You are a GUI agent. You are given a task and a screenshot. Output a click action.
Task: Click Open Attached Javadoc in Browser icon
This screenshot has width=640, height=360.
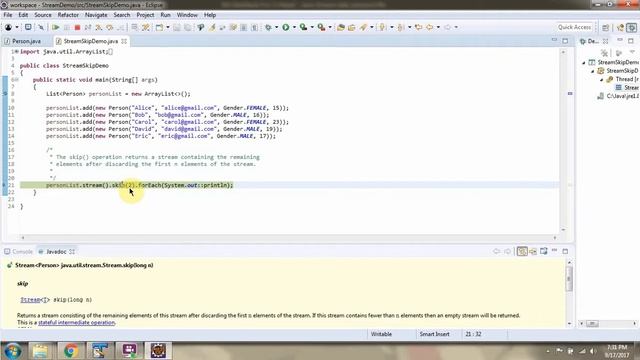[x=544, y=251]
